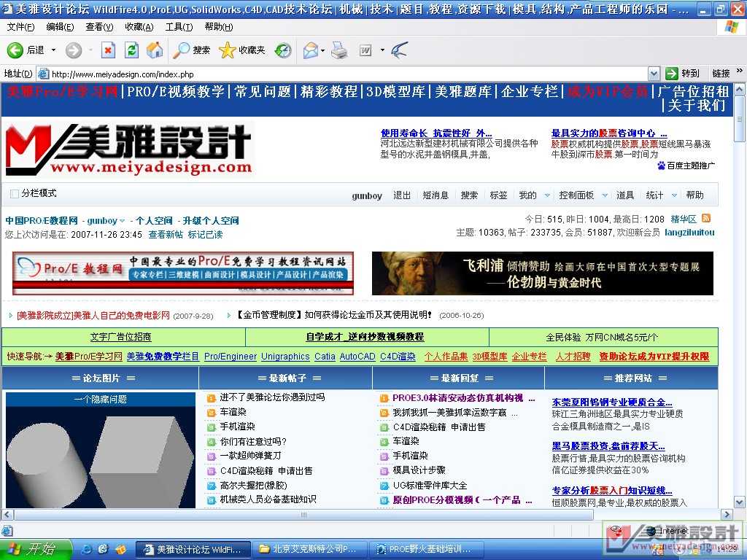The image size is (747, 560).
Task: Click the 退出 logout link
Action: pos(402,195)
